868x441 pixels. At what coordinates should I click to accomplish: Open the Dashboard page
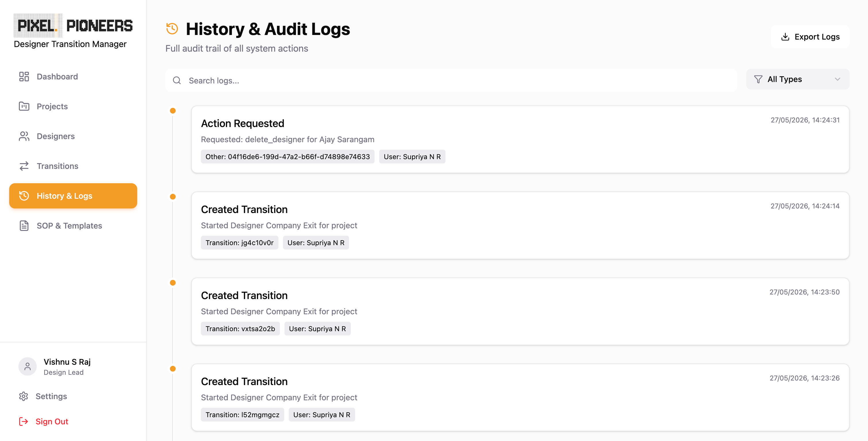pyautogui.click(x=73, y=77)
